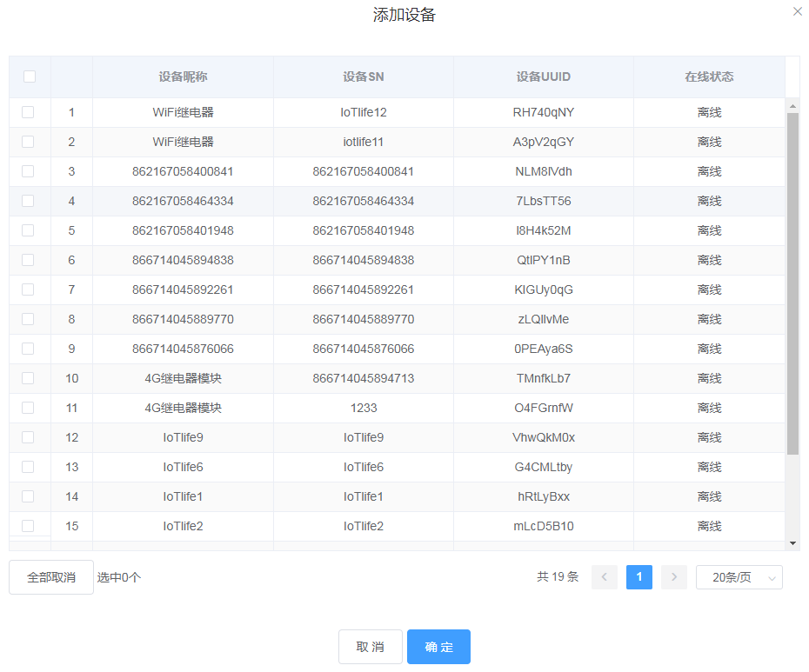The height and width of the screenshot is (672, 809).
Task: Click the table vertical scrollbar thumb
Action: [792, 283]
